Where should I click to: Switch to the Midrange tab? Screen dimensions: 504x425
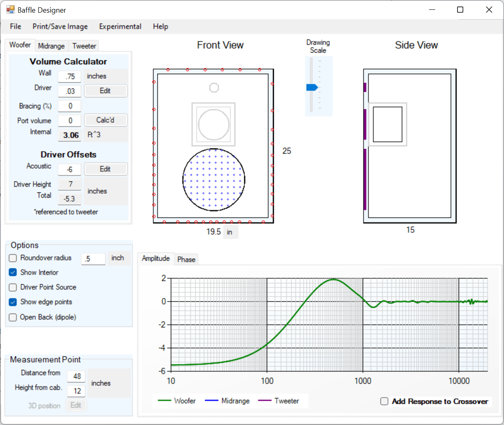pos(51,46)
